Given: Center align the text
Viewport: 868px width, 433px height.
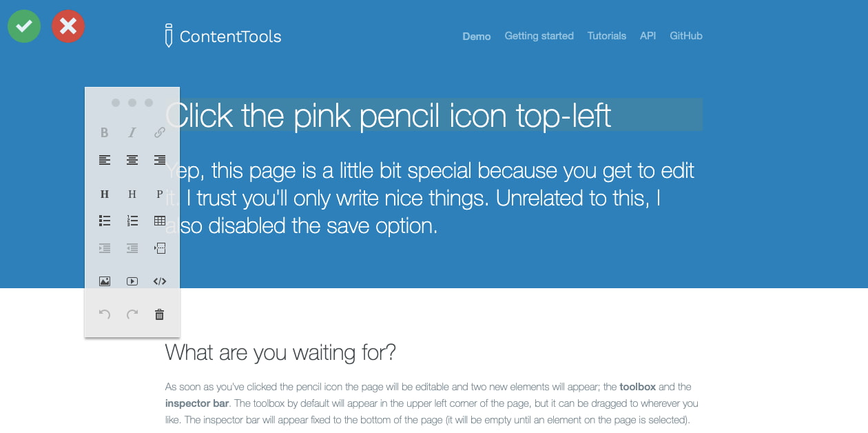Looking at the screenshot, I should [132, 160].
